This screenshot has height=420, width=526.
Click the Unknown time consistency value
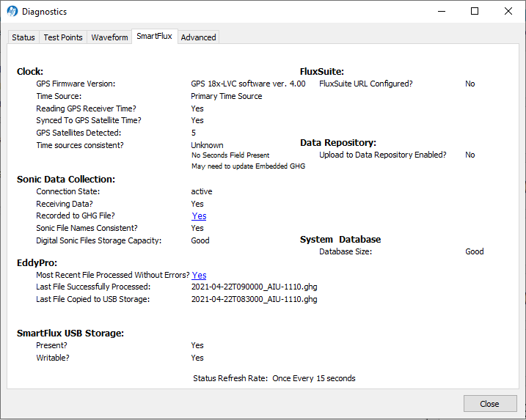[207, 145]
